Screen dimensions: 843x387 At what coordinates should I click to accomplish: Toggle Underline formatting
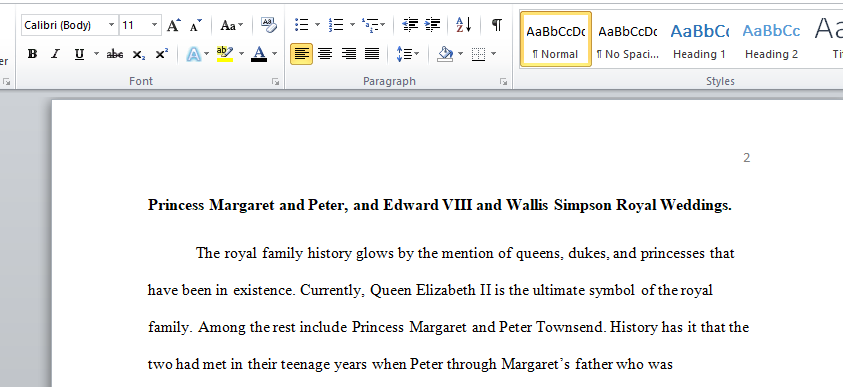coord(79,54)
